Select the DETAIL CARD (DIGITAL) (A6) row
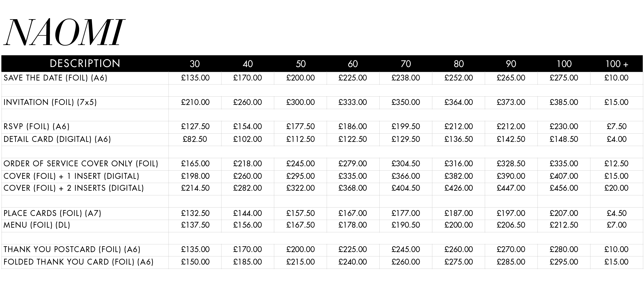 [322, 139]
